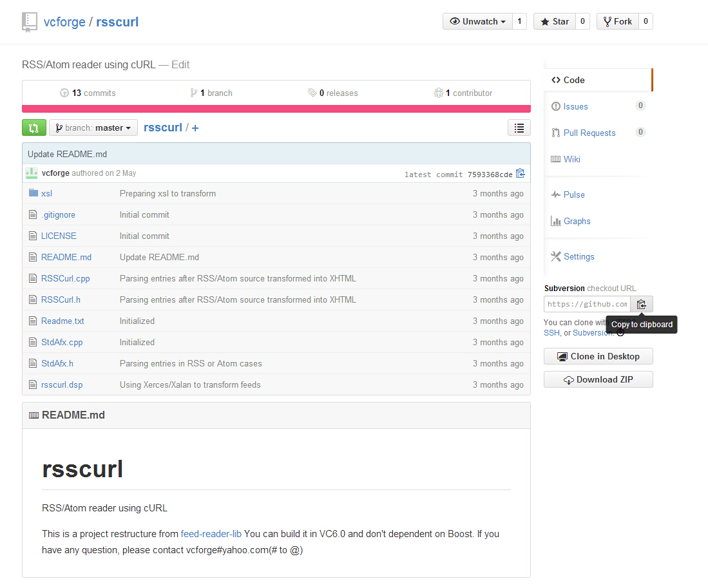
Task: Click the file icon beside LICENSE
Action: (33, 236)
